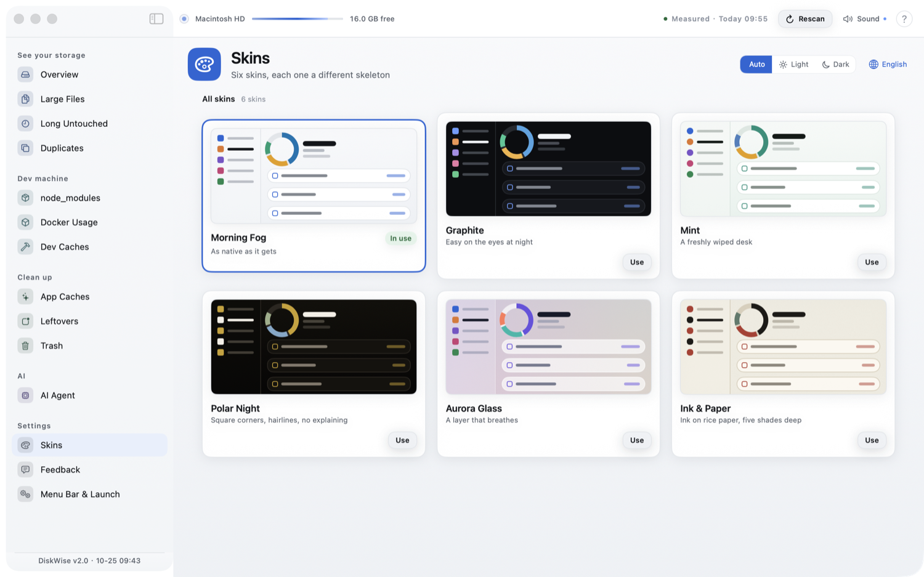
Task: Click "16.0 GB free" text
Action: (372, 19)
